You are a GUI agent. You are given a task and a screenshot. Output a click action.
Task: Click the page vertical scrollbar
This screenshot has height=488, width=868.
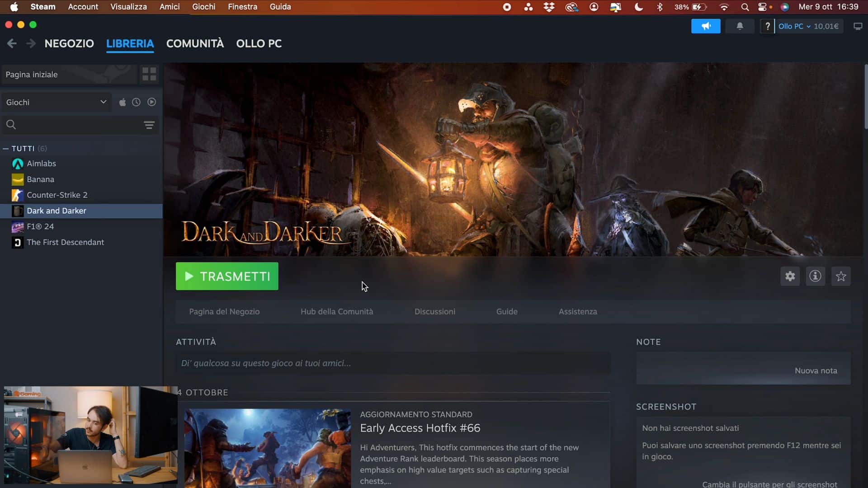point(866,97)
